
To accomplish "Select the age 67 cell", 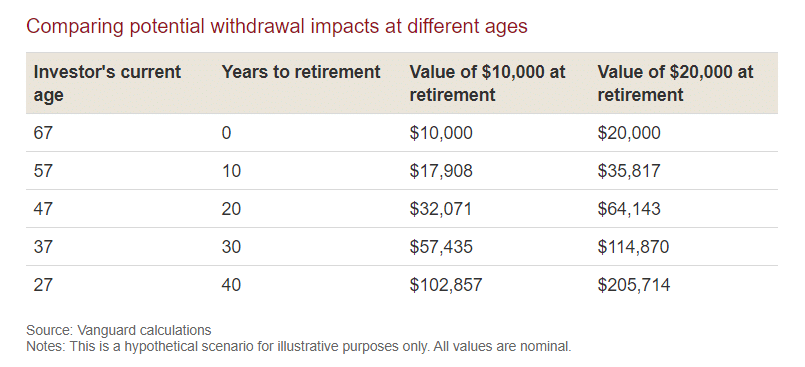I will (x=43, y=133).
